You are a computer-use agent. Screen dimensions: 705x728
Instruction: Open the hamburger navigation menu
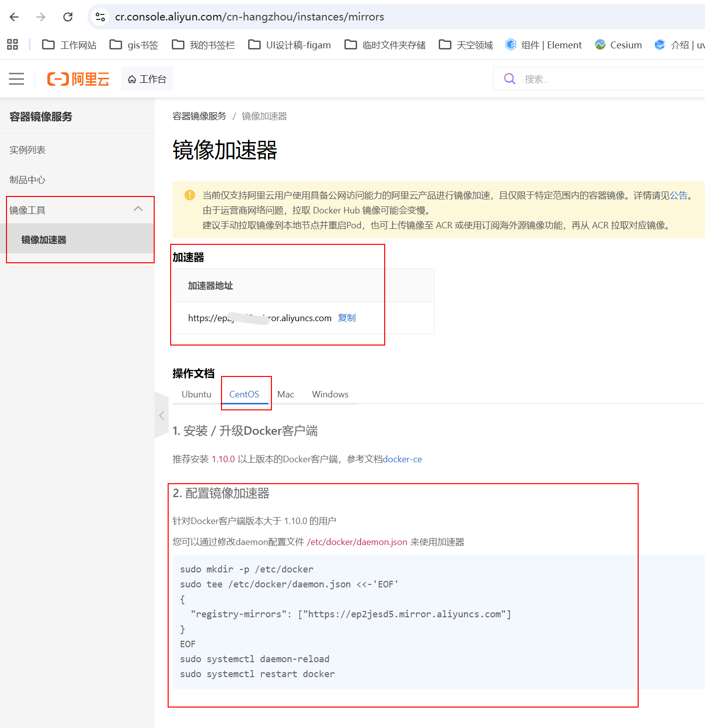(x=16, y=79)
